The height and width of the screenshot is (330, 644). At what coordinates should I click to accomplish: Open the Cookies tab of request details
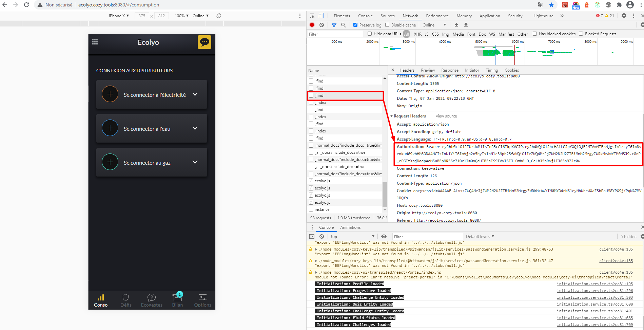[x=512, y=70]
